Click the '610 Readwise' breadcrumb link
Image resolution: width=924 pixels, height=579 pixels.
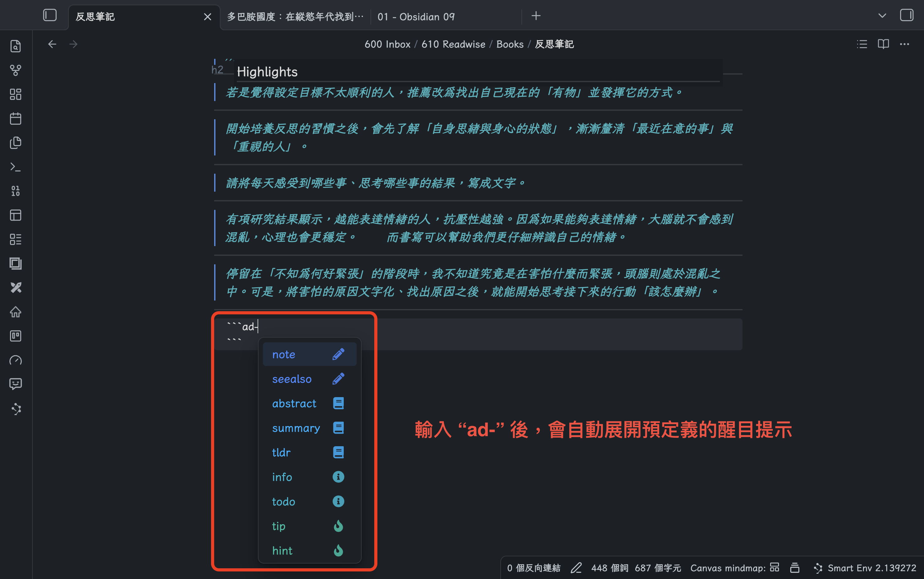453,44
